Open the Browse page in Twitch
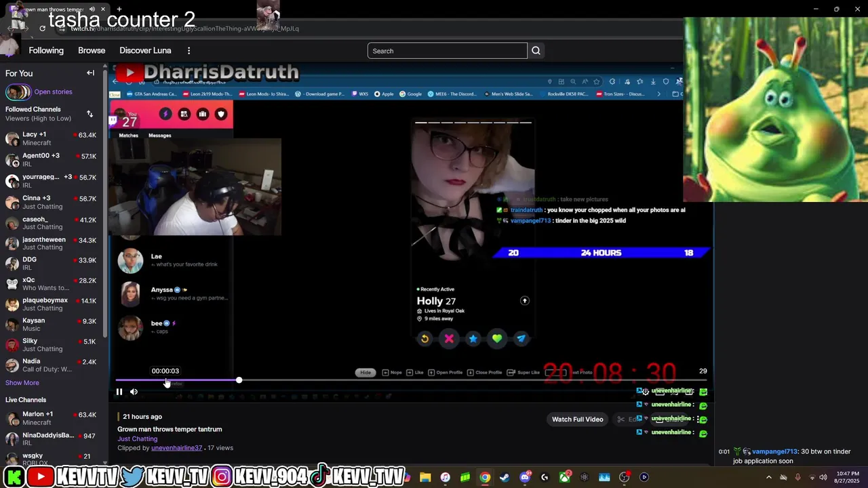The width and height of the screenshot is (868, 488). point(92,51)
